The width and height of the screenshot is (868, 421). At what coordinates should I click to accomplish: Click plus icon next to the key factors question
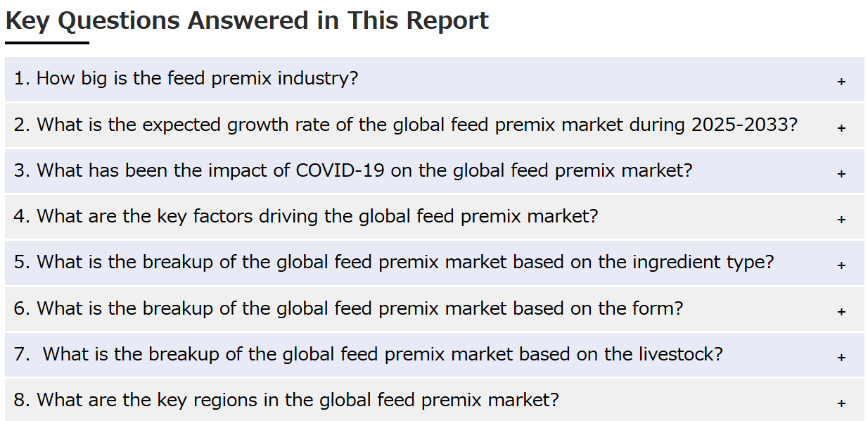point(841,220)
